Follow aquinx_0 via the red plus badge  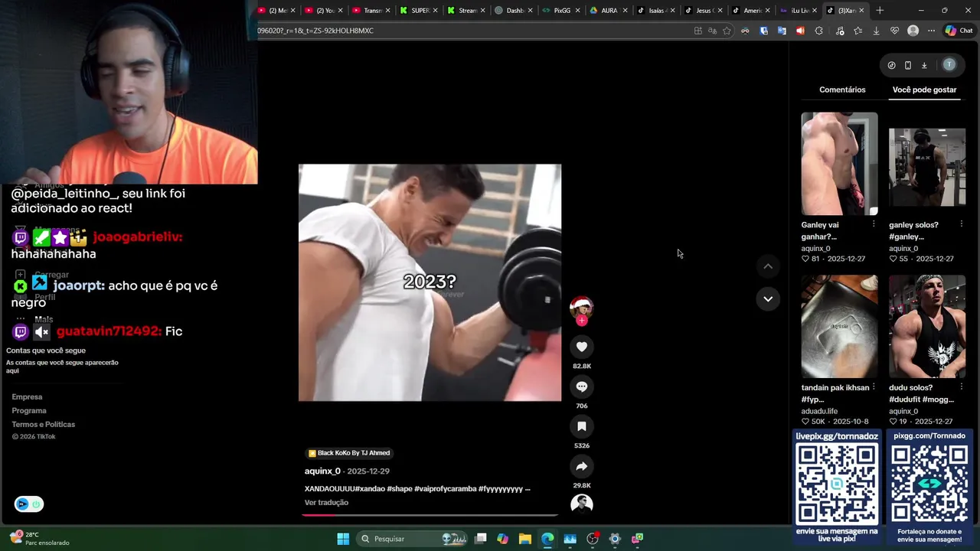[x=582, y=321]
